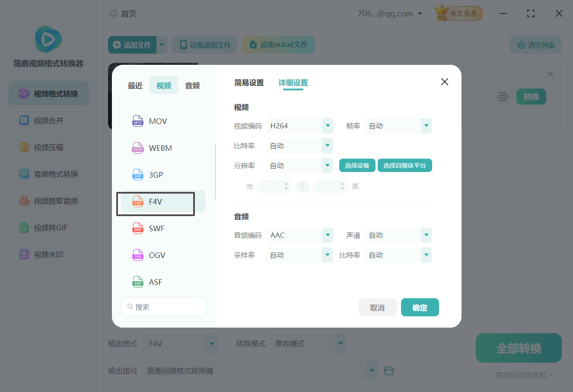Open the 音频格式转换 tool
The image size is (573, 392).
48,174
